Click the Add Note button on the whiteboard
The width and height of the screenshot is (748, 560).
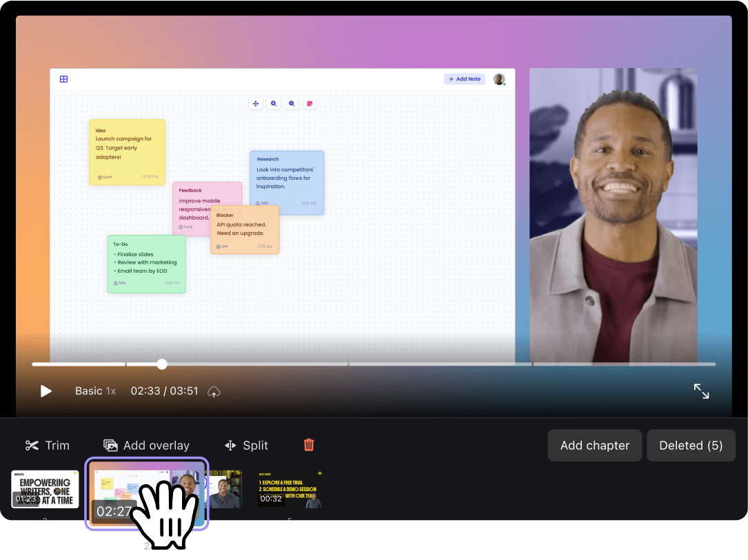click(465, 79)
